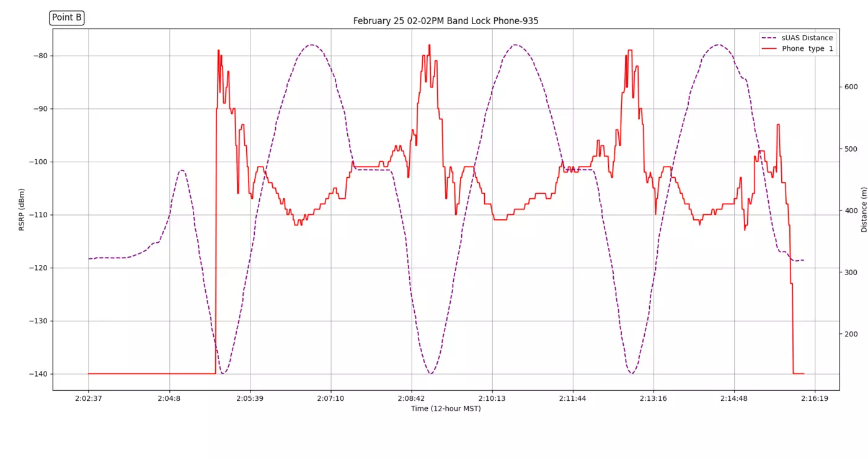The height and width of the screenshot is (459, 868).
Task: Click the purple dashed legend line sample
Action: pyautogui.click(x=769, y=38)
